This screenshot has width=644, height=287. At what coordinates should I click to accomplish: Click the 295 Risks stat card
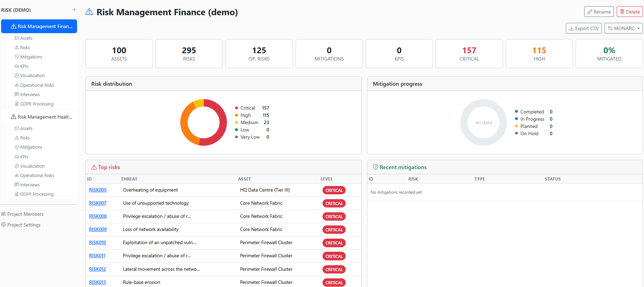point(189,54)
